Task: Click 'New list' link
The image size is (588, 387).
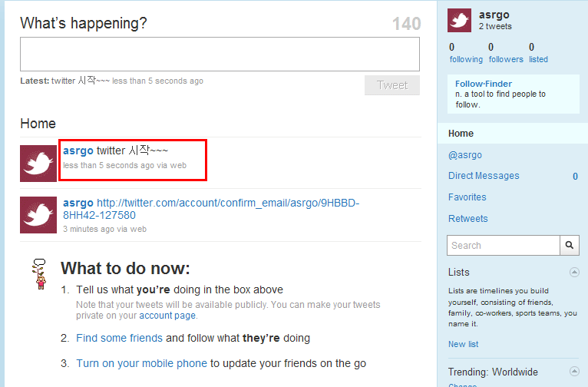Action: (463, 344)
